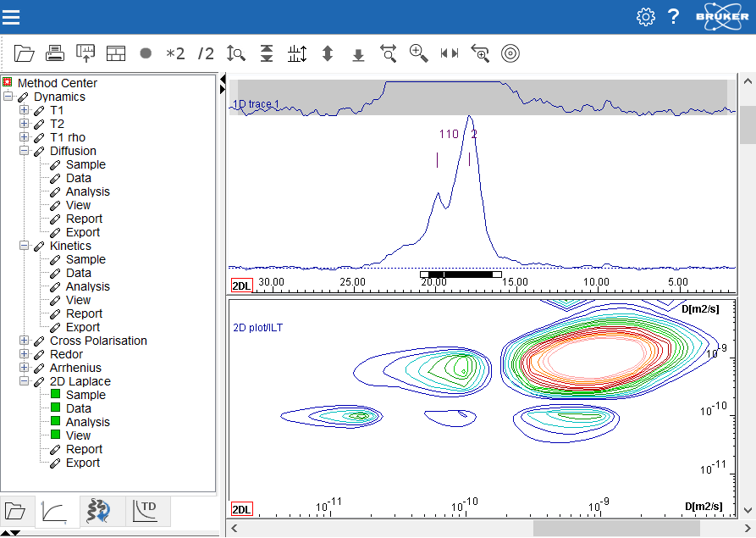Switch to the protein structure tab
Screen dimensions: 756x538
tap(101, 510)
